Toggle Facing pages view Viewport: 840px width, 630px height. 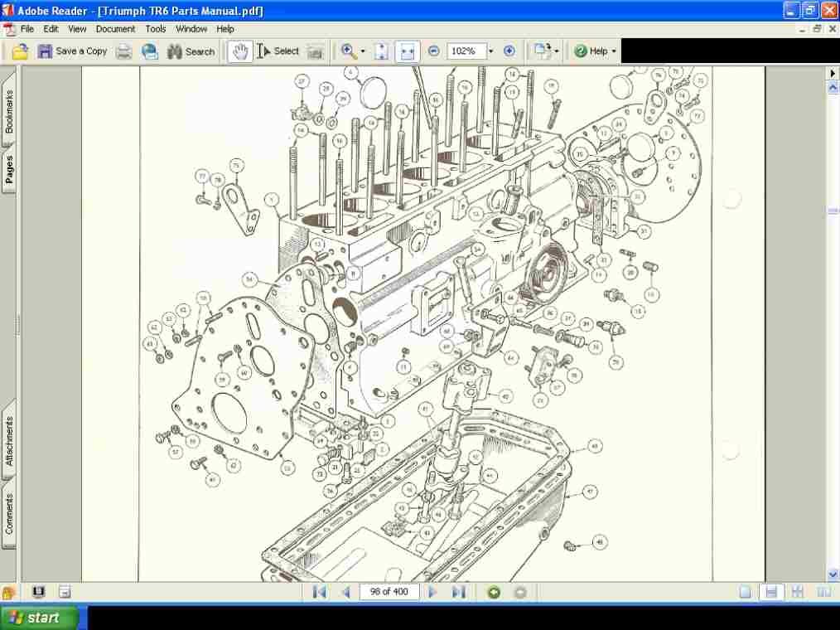tap(797, 592)
